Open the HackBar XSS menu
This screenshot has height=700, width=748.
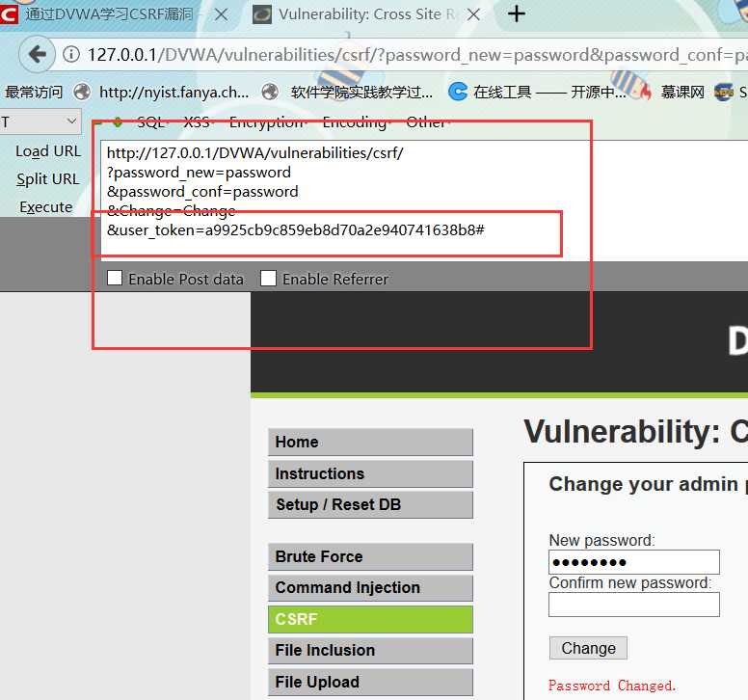tap(198, 122)
